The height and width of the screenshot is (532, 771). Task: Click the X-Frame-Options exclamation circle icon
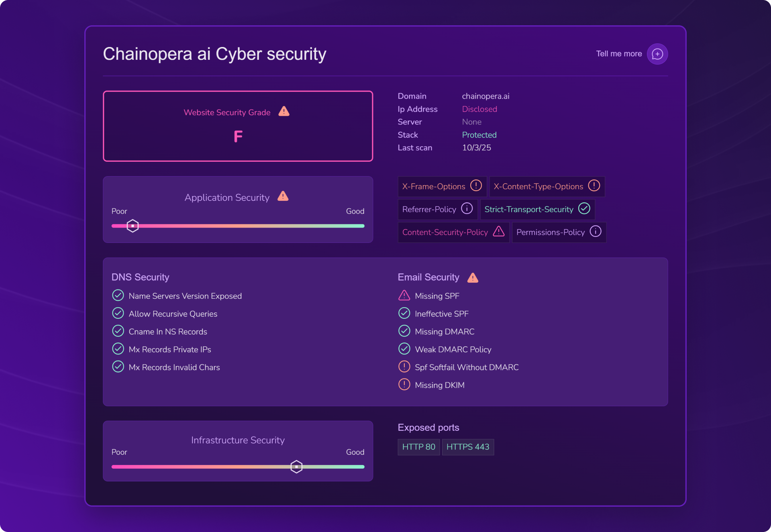click(476, 185)
